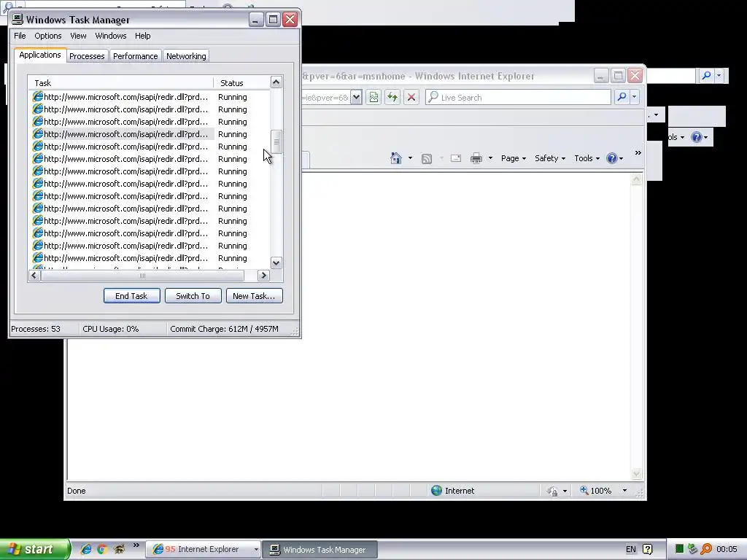Click the RSS Feeds icon
The width and height of the screenshot is (747, 560).
(x=426, y=158)
